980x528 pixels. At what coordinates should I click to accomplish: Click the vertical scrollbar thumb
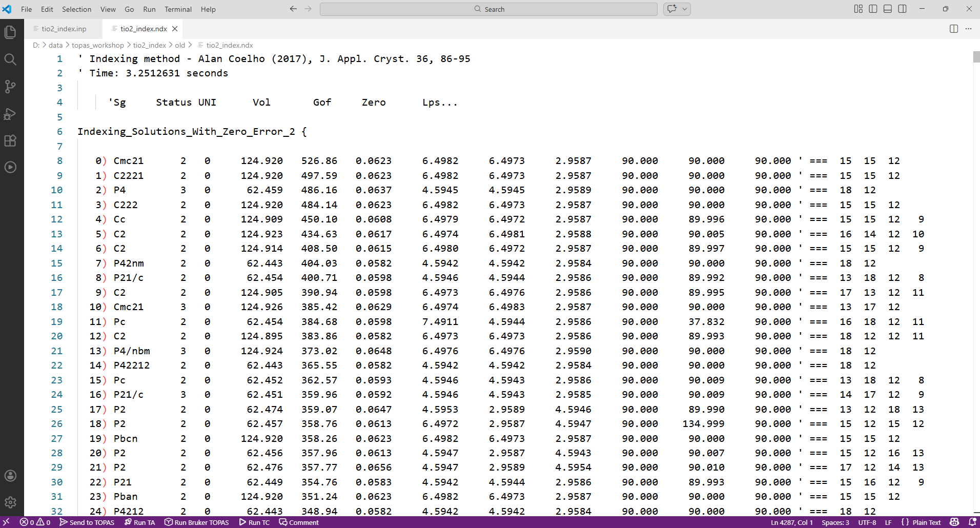[976, 57]
